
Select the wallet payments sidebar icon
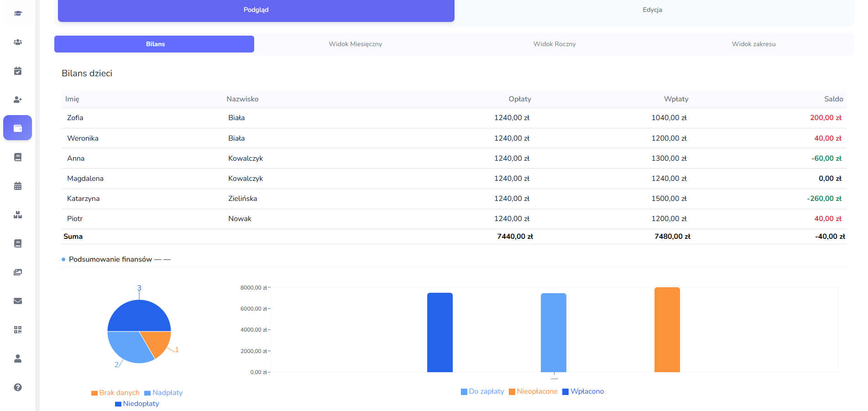pos(18,128)
